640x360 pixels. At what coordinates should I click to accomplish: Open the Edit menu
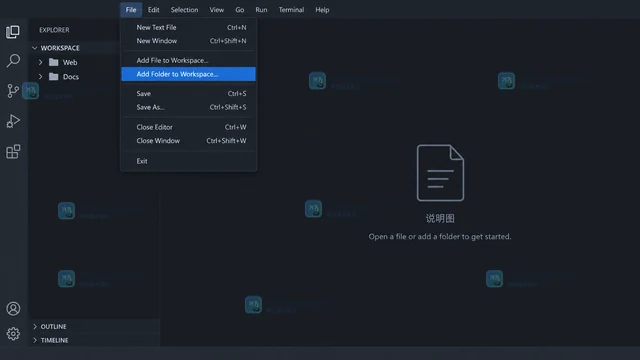[x=153, y=10]
